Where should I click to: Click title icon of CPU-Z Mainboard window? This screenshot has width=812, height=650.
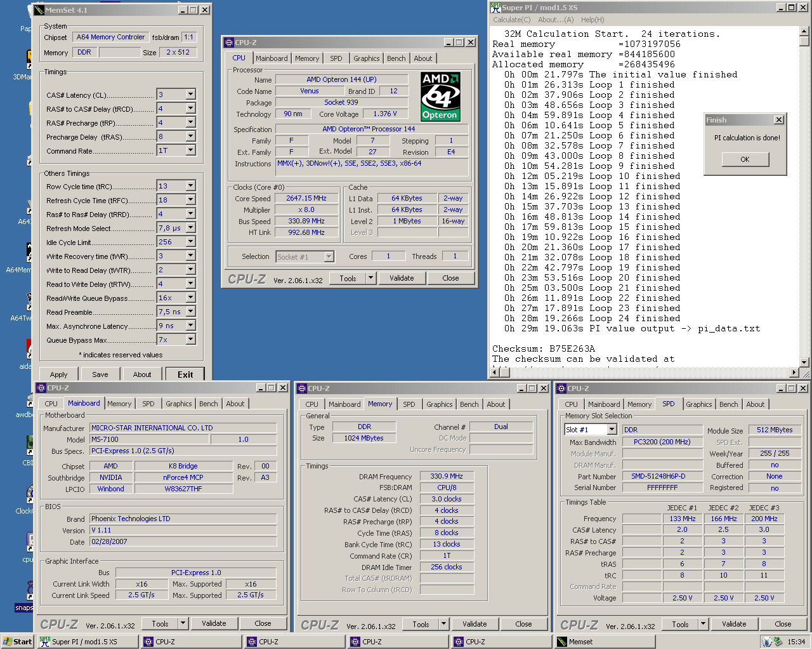point(41,388)
